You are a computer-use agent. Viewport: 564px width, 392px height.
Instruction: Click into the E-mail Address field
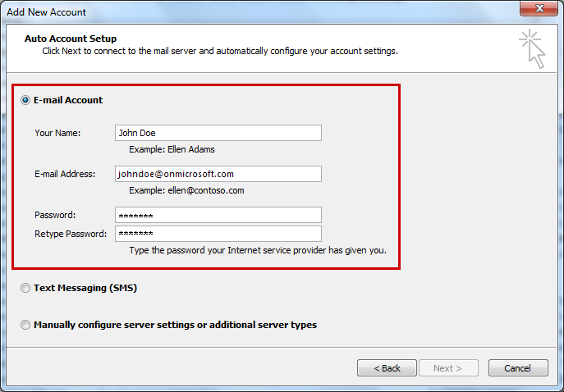pos(218,174)
